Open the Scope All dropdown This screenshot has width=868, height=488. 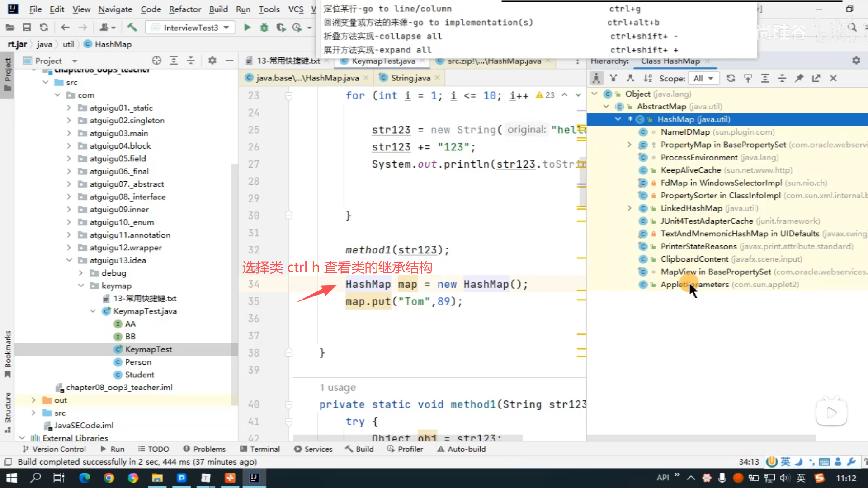pyautogui.click(x=703, y=78)
